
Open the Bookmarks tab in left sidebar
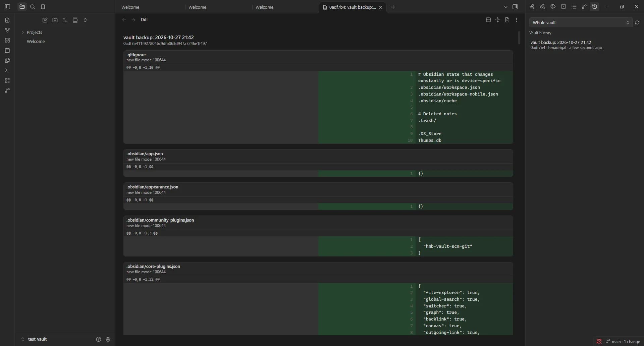pos(43,7)
